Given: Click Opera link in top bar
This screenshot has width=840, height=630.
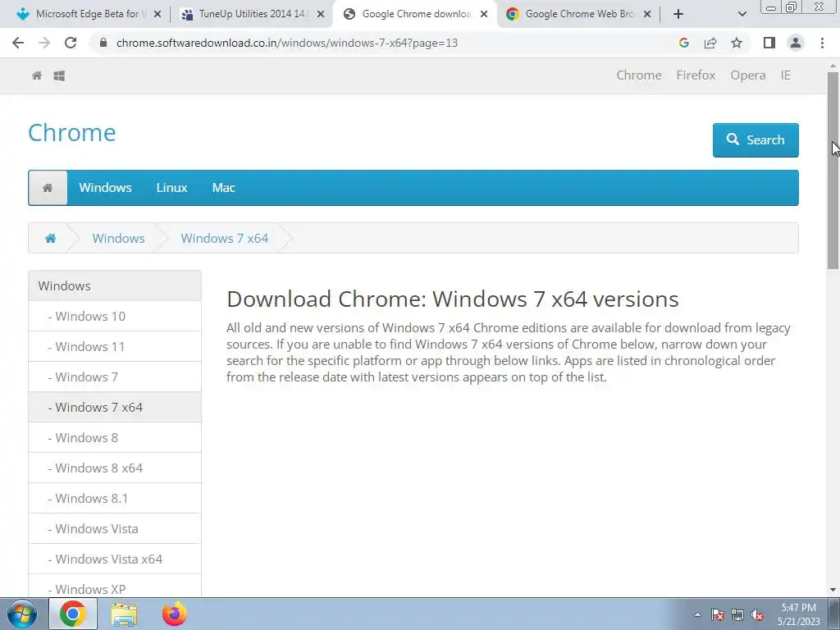Looking at the screenshot, I should coord(747,75).
